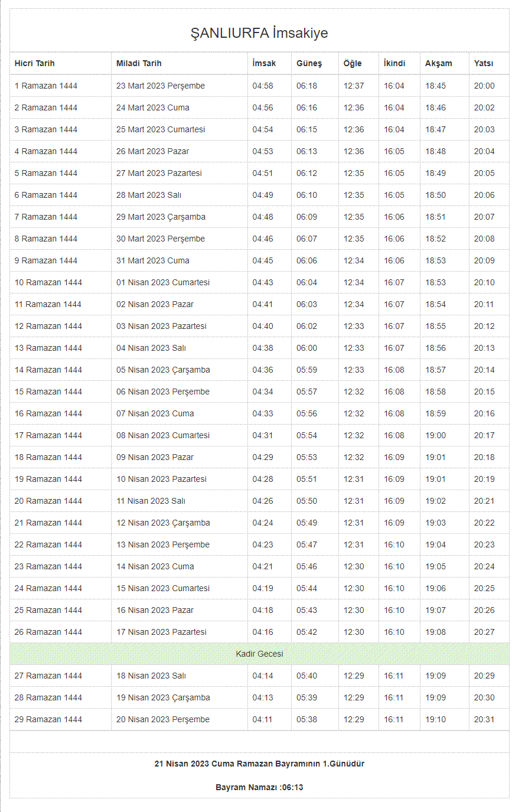
Task: Select the 1 Ramazan 1444 cell
Action: 46,86
